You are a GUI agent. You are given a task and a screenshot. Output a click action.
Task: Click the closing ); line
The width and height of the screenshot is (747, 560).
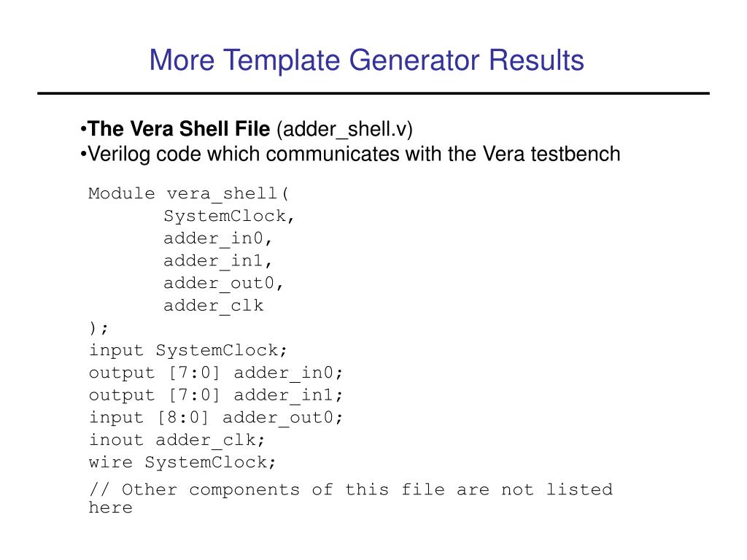pos(98,328)
